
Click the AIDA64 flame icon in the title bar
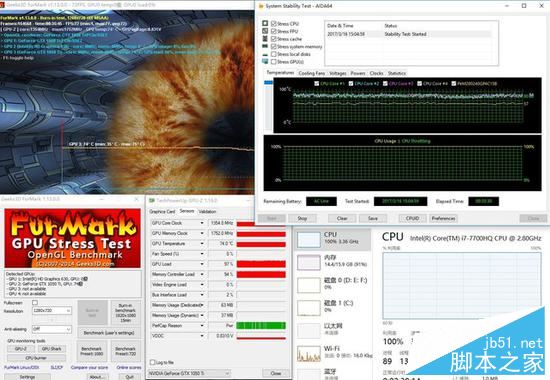click(x=261, y=6)
